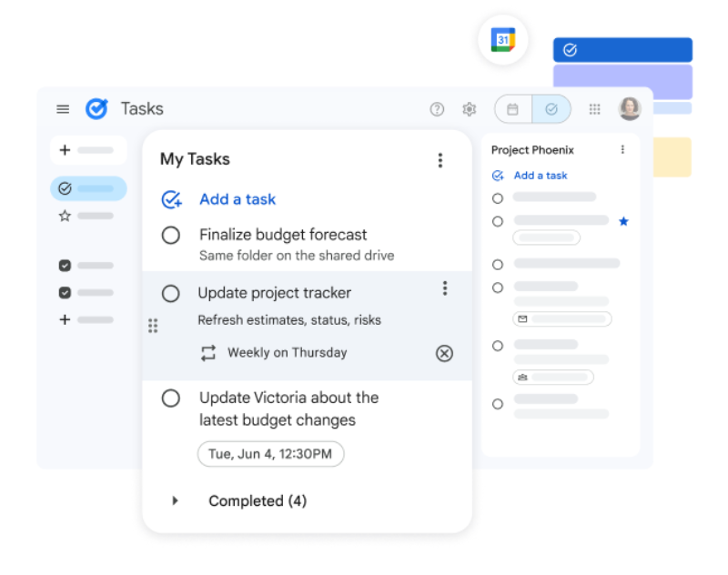Screen dimensions: 728x575
Task: Open My Tasks list options menu
Action: (x=440, y=160)
